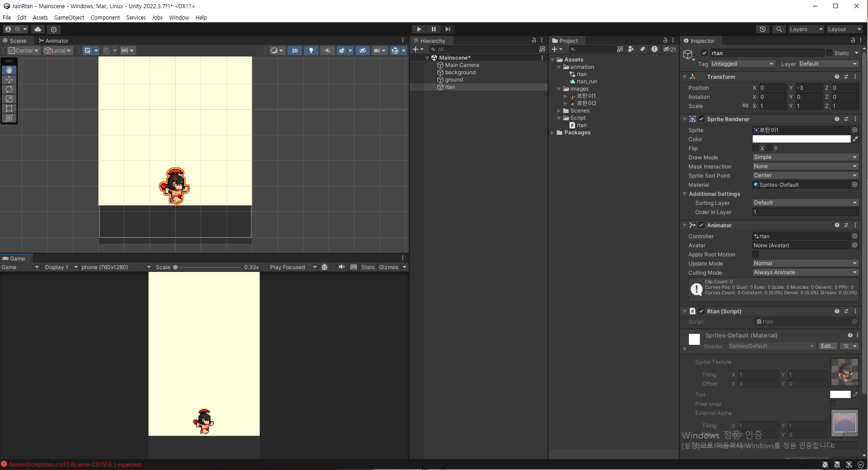Open color eyedropper for Sprite Renderer
This screenshot has height=470, width=868.
point(855,139)
